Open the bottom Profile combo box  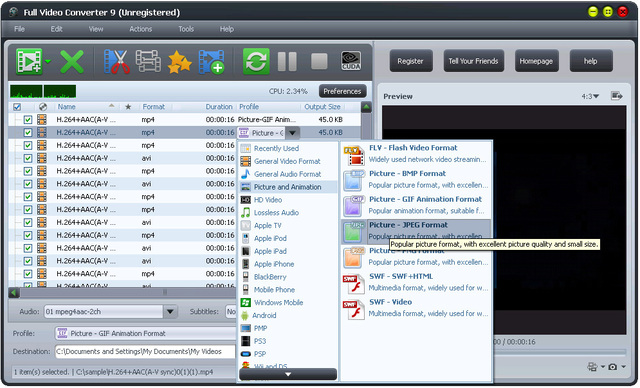pos(145,334)
